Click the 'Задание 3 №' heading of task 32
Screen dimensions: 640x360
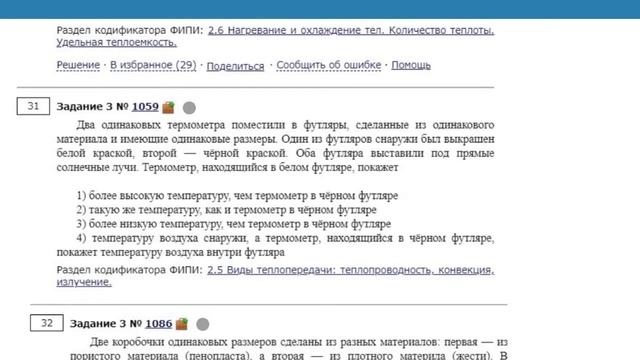point(106,324)
